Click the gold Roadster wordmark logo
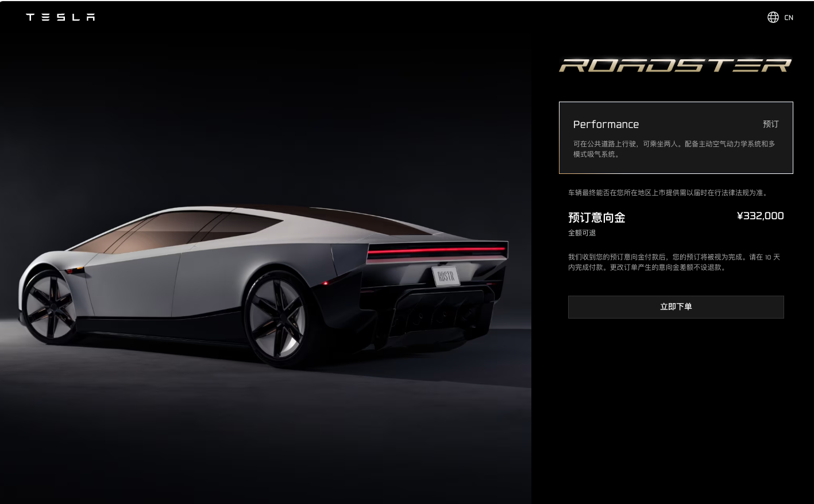The image size is (814, 504). click(x=676, y=65)
